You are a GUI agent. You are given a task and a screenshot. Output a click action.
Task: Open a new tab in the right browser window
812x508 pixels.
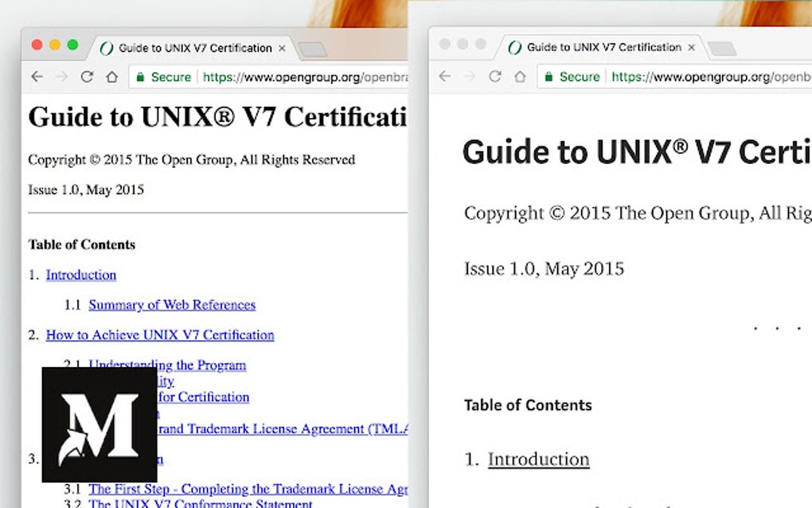722,49
